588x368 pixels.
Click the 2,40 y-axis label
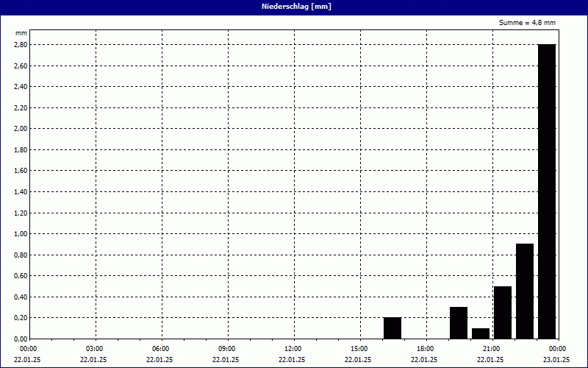click(21, 87)
